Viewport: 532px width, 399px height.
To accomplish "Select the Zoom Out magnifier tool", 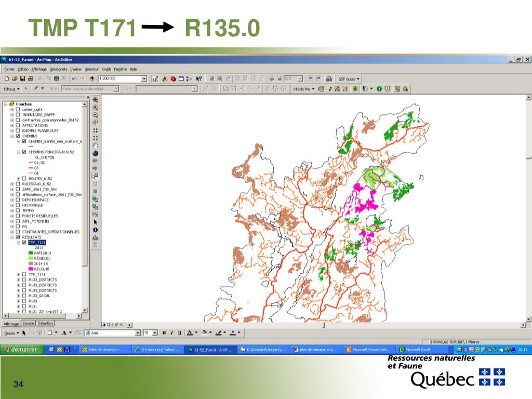I will pos(96,115).
